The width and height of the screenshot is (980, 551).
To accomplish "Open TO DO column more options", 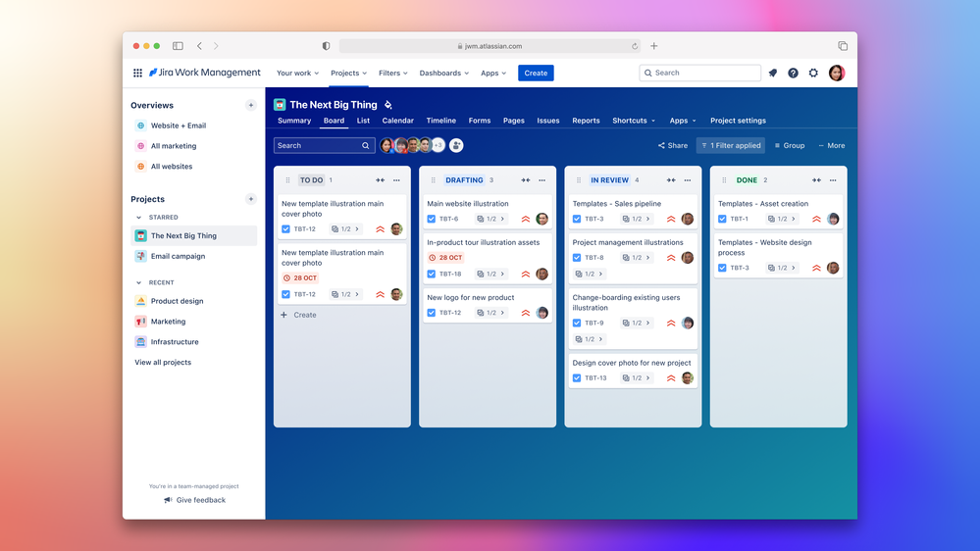I will tap(396, 180).
